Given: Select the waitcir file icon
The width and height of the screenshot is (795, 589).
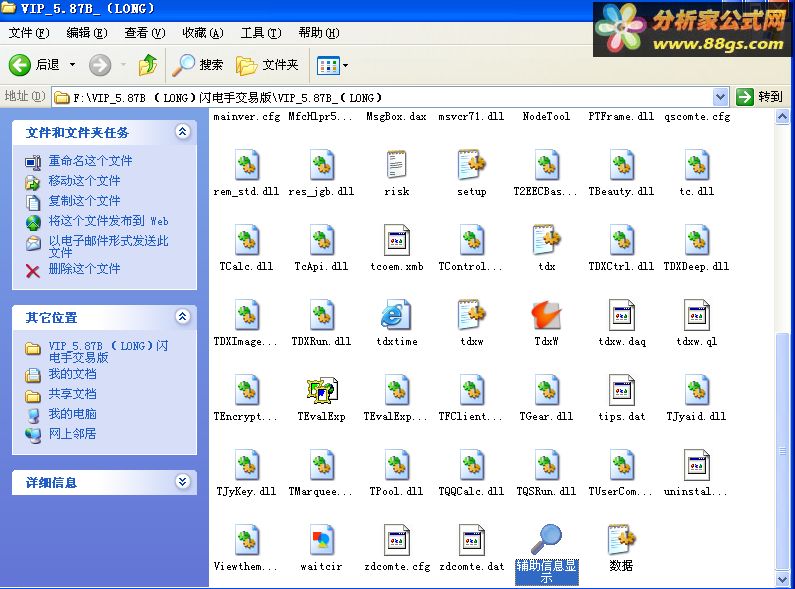Looking at the screenshot, I should 322,540.
